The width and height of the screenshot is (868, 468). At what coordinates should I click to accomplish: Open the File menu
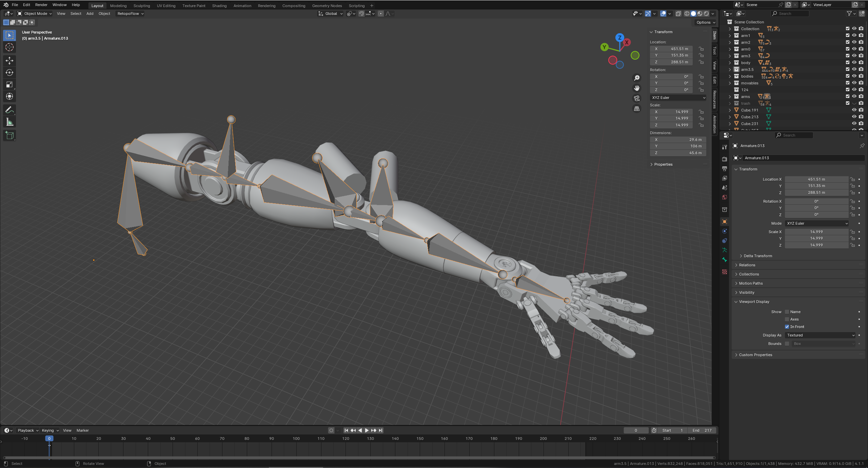[x=15, y=5]
